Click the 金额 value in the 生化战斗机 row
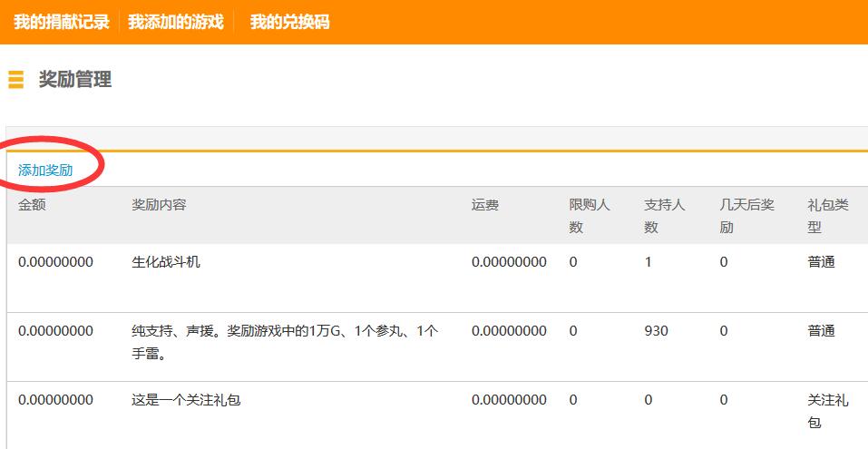868x449 pixels. (55, 262)
